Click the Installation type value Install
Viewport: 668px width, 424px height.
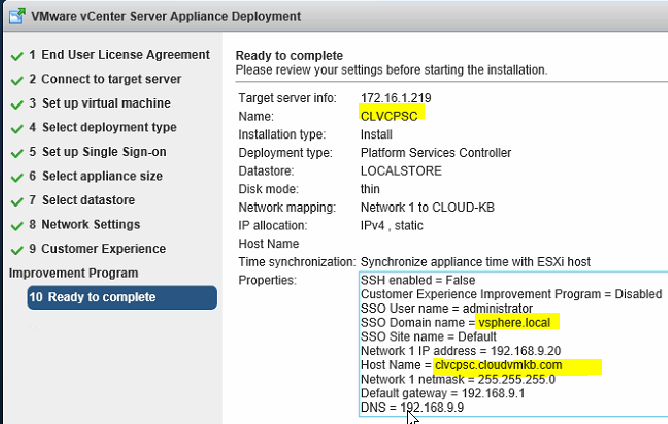click(377, 135)
